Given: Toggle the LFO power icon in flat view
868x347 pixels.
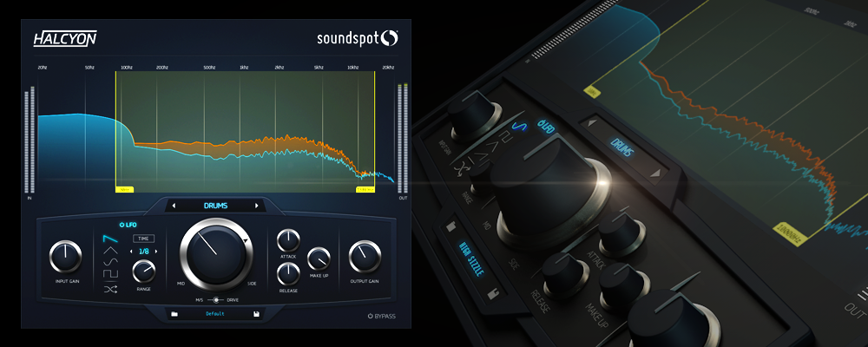Looking at the screenshot, I should pyautogui.click(x=122, y=225).
